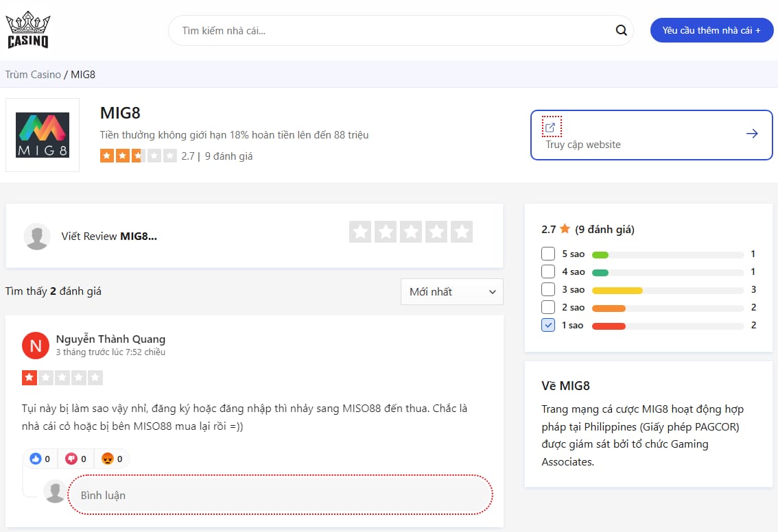Click the 18% cashback tagline text

tap(234, 135)
